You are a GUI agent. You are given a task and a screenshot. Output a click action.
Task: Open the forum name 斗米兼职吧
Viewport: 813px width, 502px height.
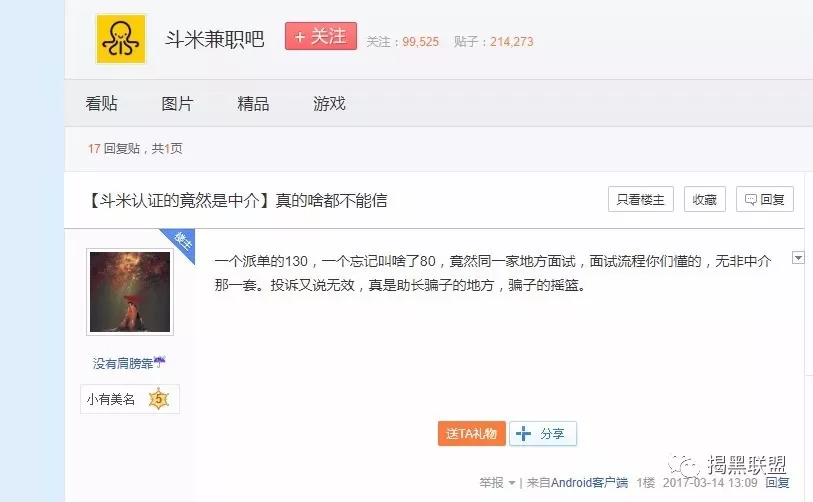214,40
